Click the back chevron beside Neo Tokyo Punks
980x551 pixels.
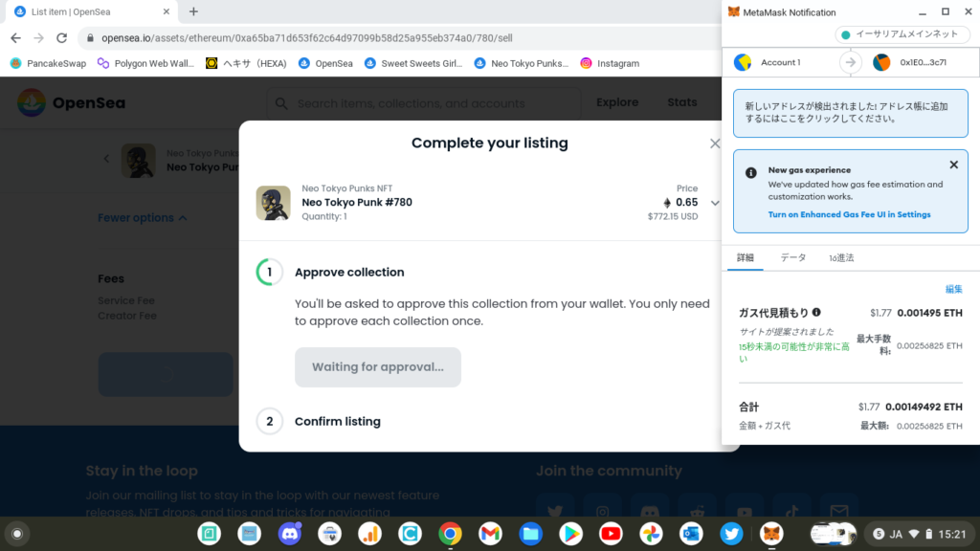coord(106,159)
